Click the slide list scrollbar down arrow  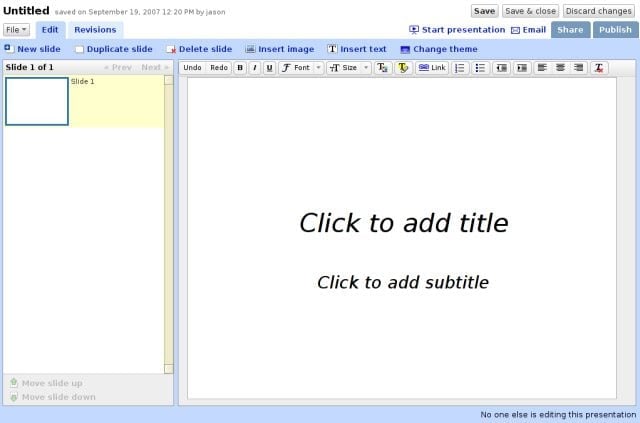[x=169, y=369]
